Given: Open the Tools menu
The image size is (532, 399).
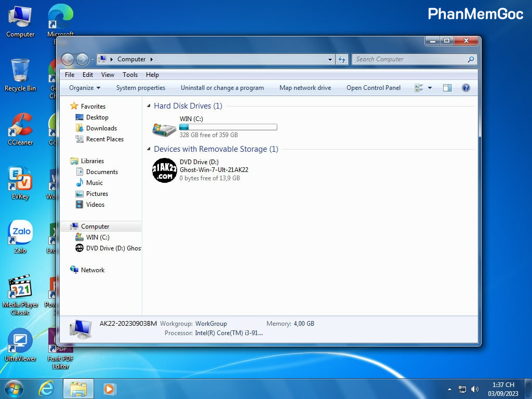Looking at the screenshot, I should tap(130, 75).
